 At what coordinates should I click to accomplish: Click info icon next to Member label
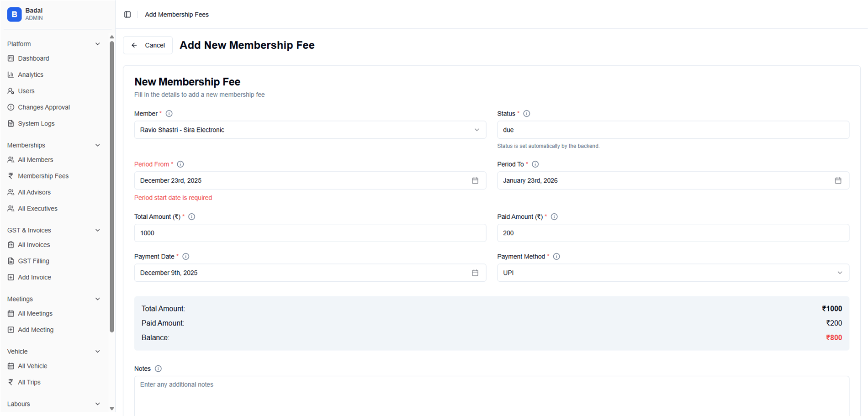point(169,114)
